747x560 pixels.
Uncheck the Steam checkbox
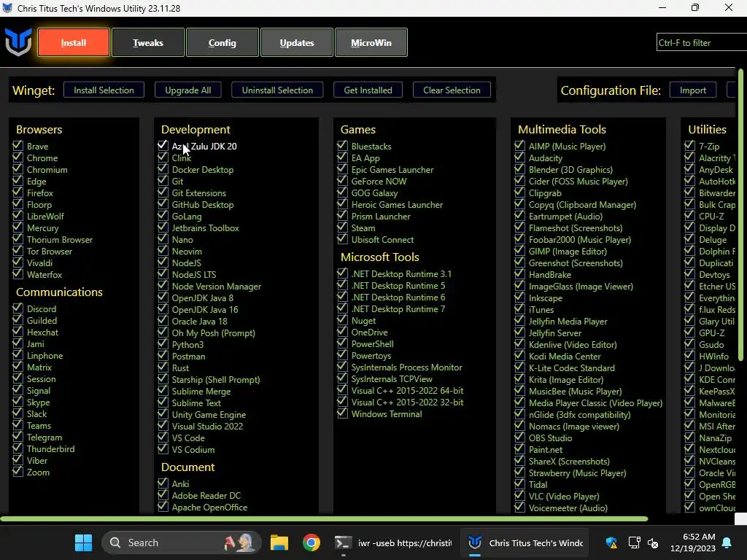click(342, 227)
